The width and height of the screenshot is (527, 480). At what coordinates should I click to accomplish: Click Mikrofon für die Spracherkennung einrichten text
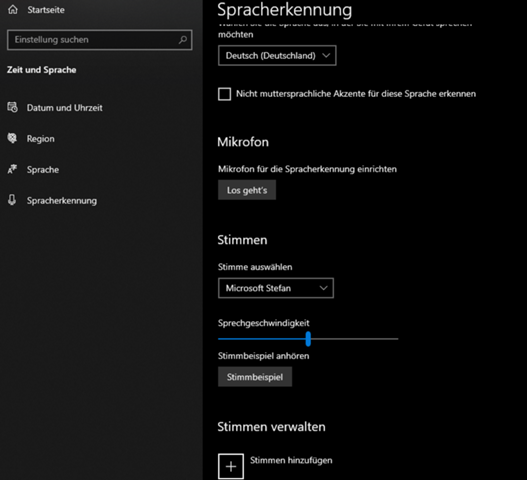click(x=307, y=169)
